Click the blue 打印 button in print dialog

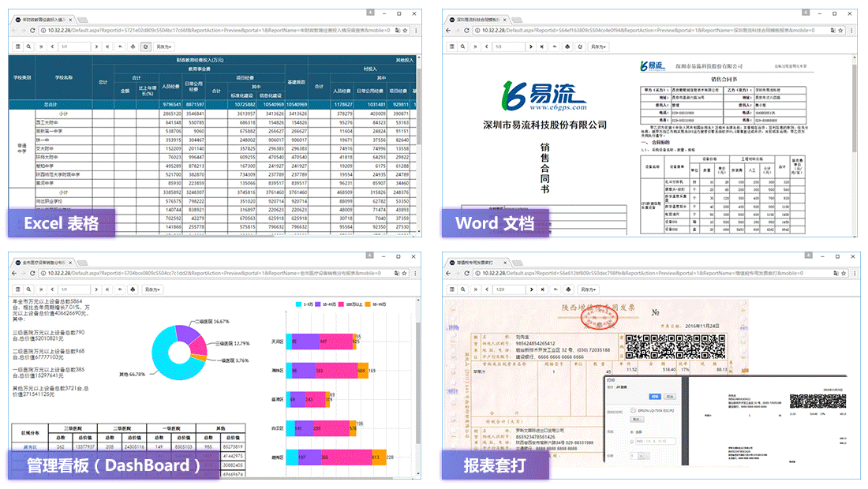tap(655, 397)
